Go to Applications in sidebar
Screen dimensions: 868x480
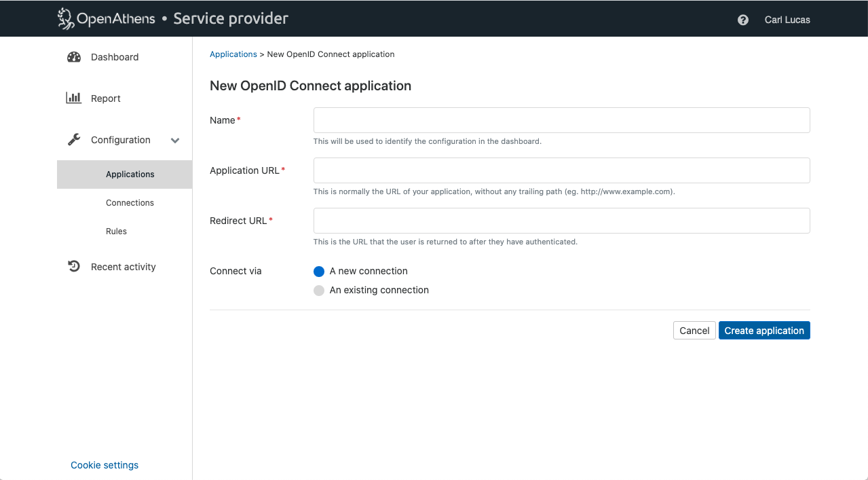point(130,174)
